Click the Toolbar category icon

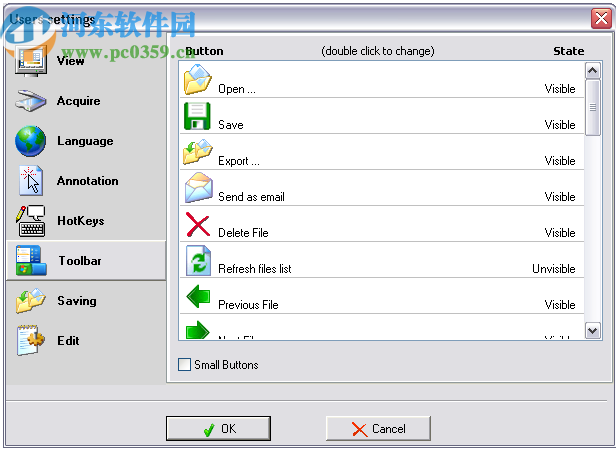31,261
